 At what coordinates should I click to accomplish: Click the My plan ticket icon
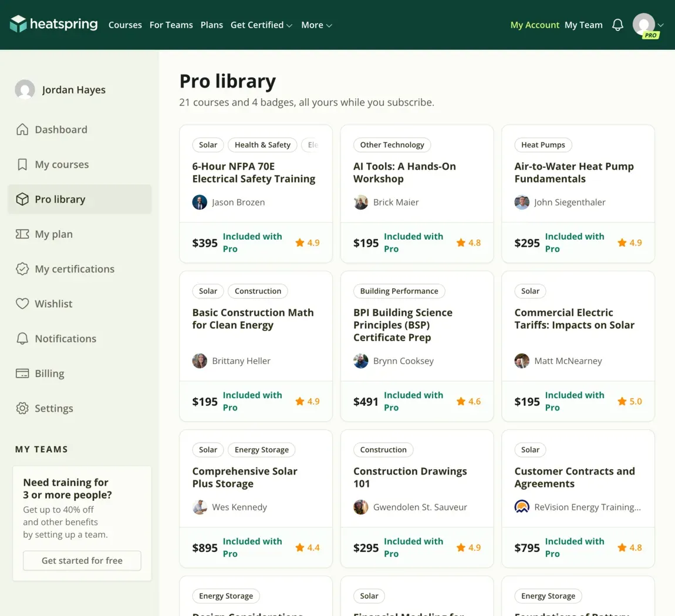[22, 234]
